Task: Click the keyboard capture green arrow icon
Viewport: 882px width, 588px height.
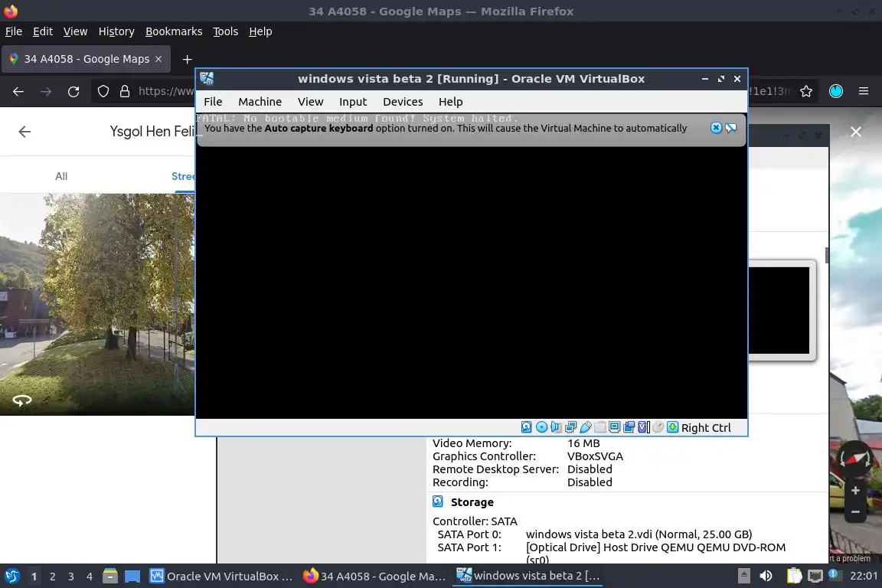Action: point(672,427)
